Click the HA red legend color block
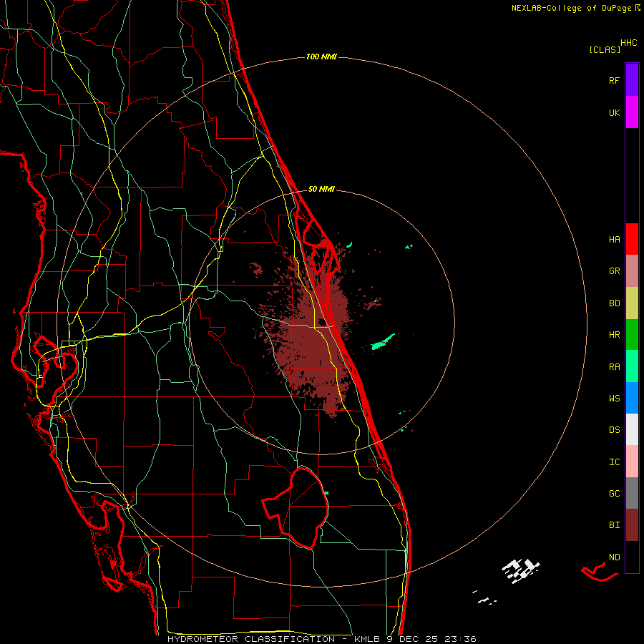644x644 pixels. [x=632, y=239]
